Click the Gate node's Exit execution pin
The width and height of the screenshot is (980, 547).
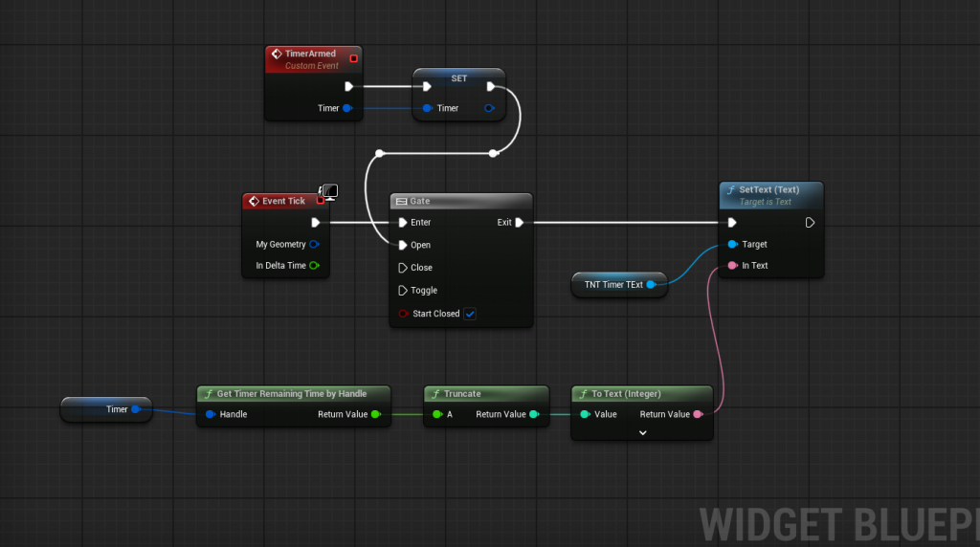519,223
